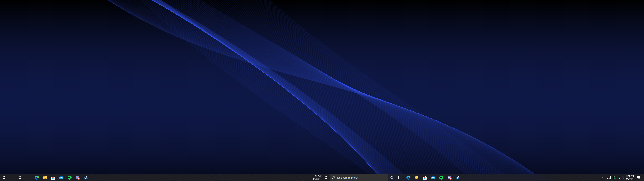Open the NVIDIA tray icon
The image size is (644, 181).
pyautogui.click(x=606, y=178)
